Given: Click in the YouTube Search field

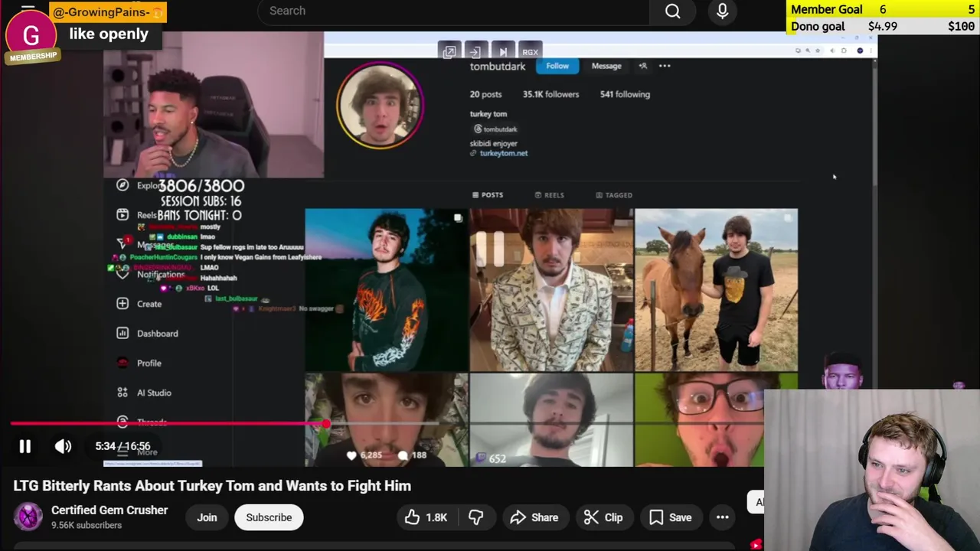Looking at the screenshot, I should tap(453, 11).
